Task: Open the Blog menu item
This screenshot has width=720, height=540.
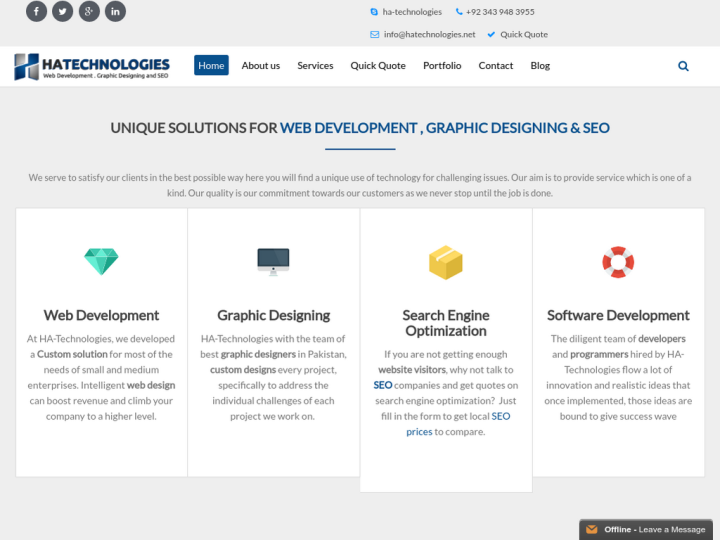Action: pyautogui.click(x=540, y=66)
